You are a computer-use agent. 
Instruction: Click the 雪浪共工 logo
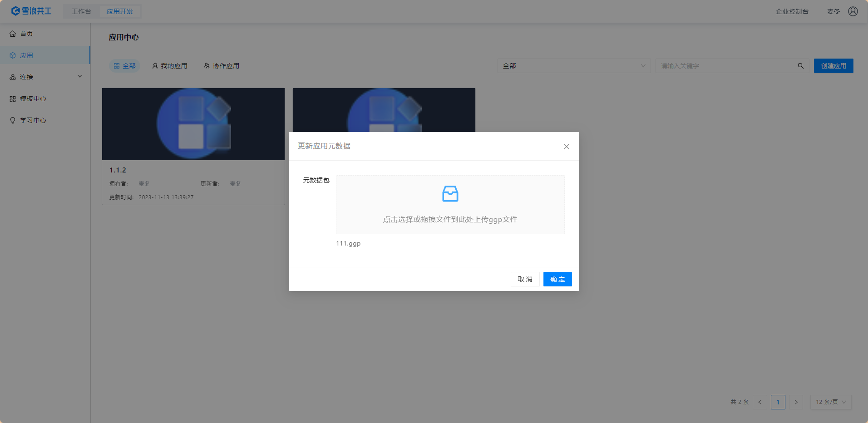click(x=31, y=11)
